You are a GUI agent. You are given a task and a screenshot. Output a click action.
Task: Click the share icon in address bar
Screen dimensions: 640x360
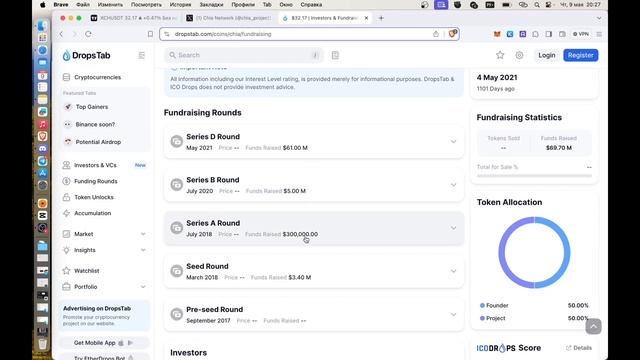pos(436,34)
